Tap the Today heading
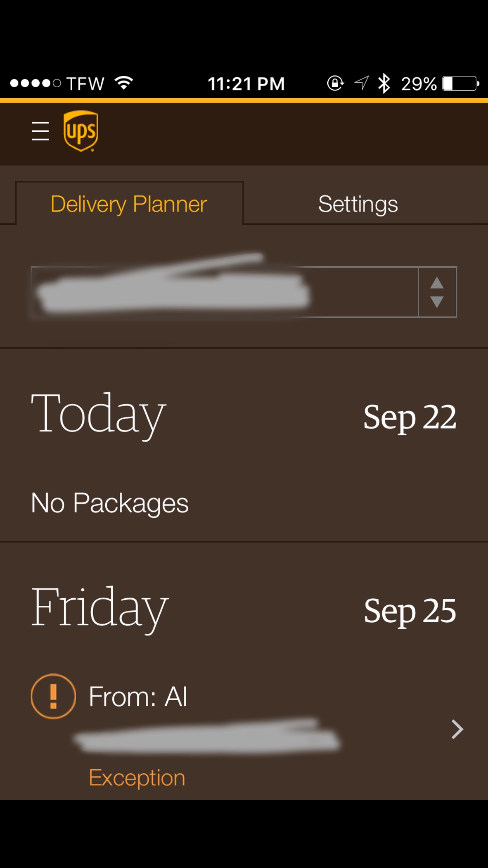The width and height of the screenshot is (488, 868). 99,415
